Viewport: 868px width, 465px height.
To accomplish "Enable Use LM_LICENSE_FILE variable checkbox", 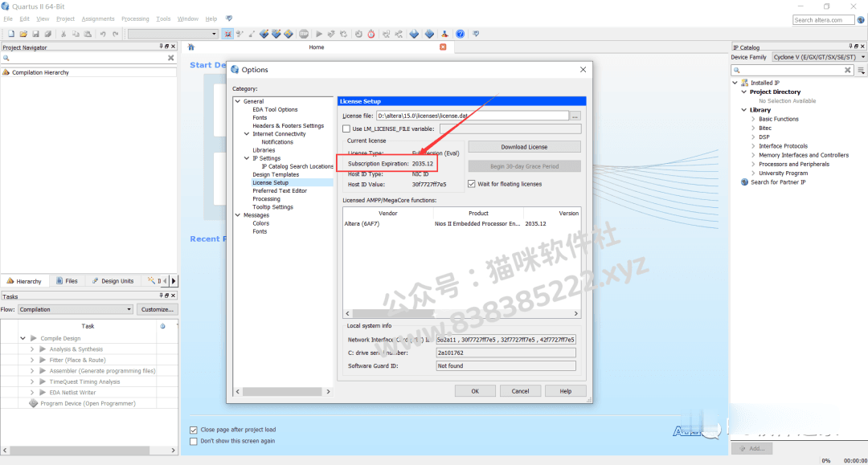I will coord(346,128).
